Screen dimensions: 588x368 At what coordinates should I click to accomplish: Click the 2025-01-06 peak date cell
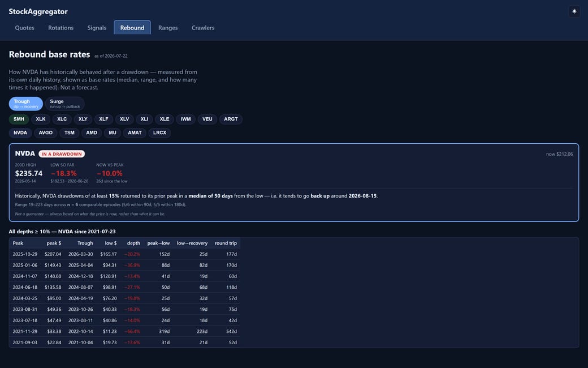[25, 265]
